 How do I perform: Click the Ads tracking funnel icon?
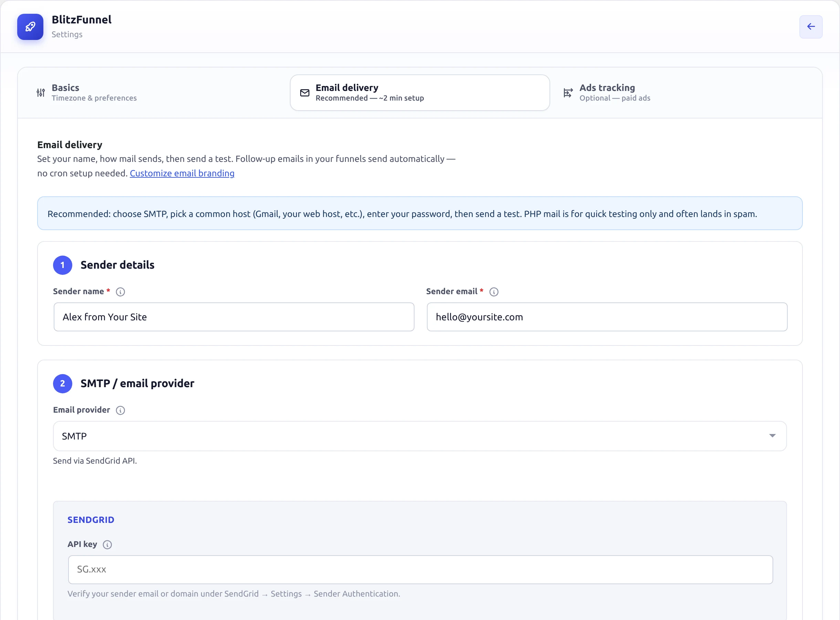click(568, 93)
